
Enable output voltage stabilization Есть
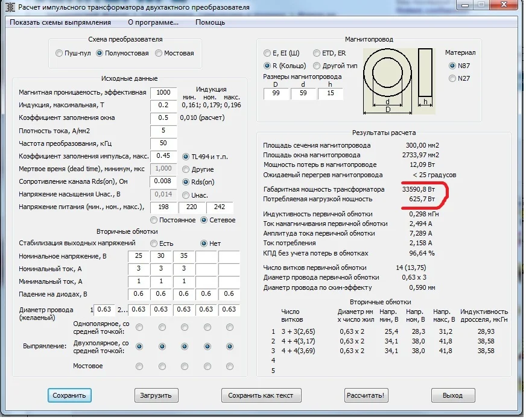[x=154, y=243]
